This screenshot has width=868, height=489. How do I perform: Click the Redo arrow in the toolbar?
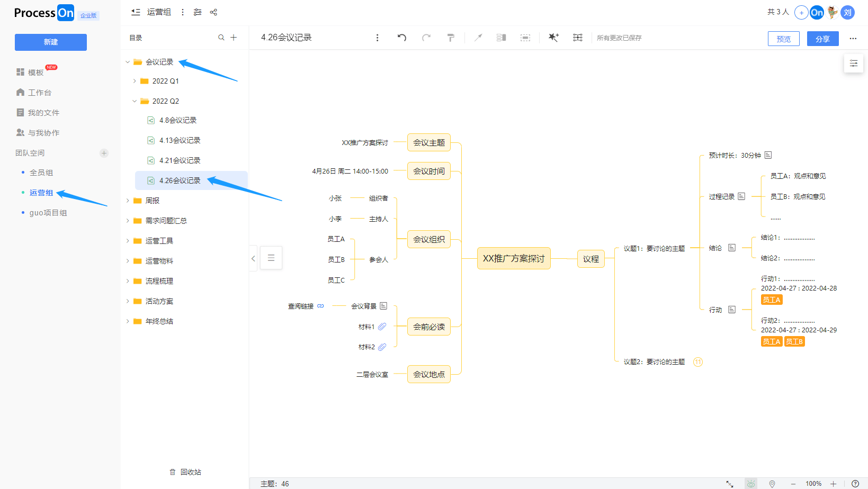(x=426, y=38)
